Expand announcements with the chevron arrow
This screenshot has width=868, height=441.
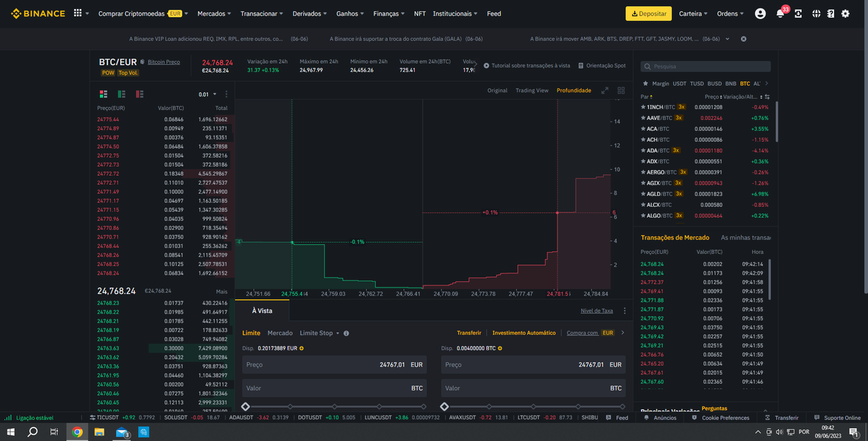pyautogui.click(x=728, y=39)
